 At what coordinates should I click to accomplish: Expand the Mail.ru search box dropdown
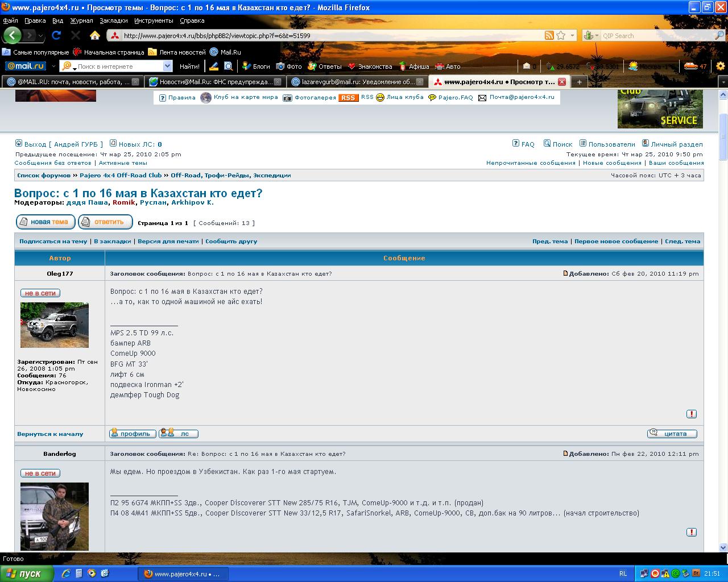click(167, 66)
